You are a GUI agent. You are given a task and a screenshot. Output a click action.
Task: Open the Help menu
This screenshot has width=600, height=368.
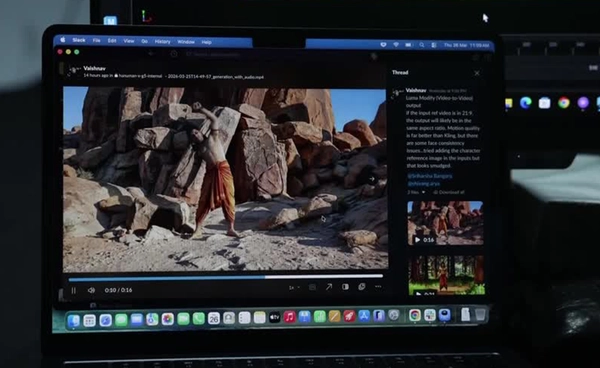[x=206, y=42]
